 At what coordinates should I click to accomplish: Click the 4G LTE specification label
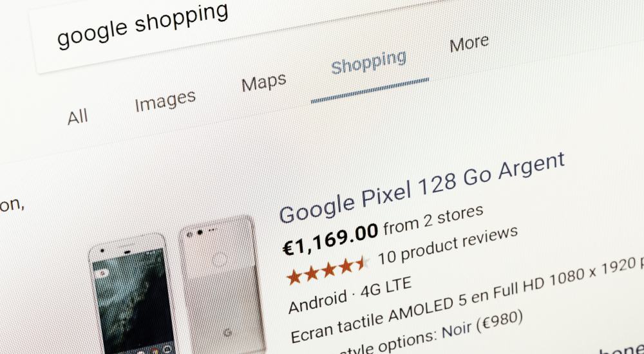386,286
